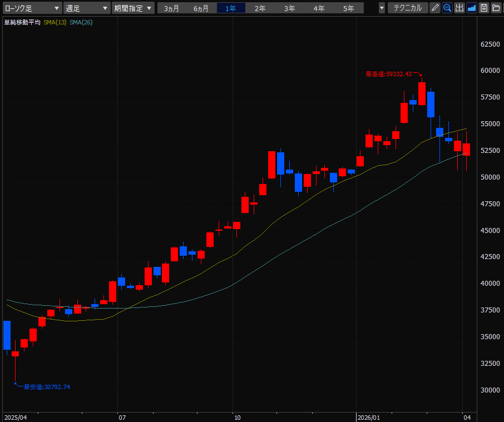Select the pencil drawing tool
Image resolution: width=504 pixels, height=422 pixels.
point(435,8)
